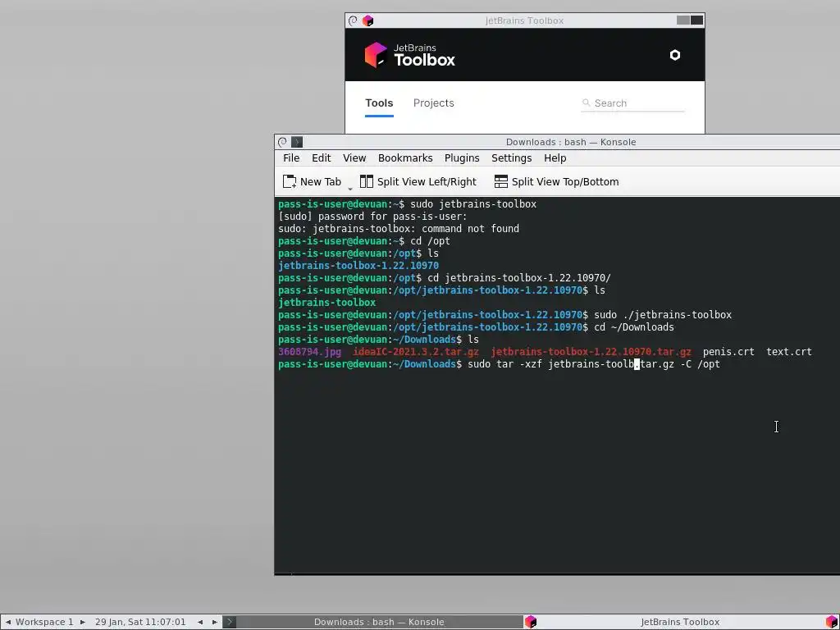Screen dimensions: 840x630
Task: Click the light gray Toolbox title bar button
Action: 683,21
